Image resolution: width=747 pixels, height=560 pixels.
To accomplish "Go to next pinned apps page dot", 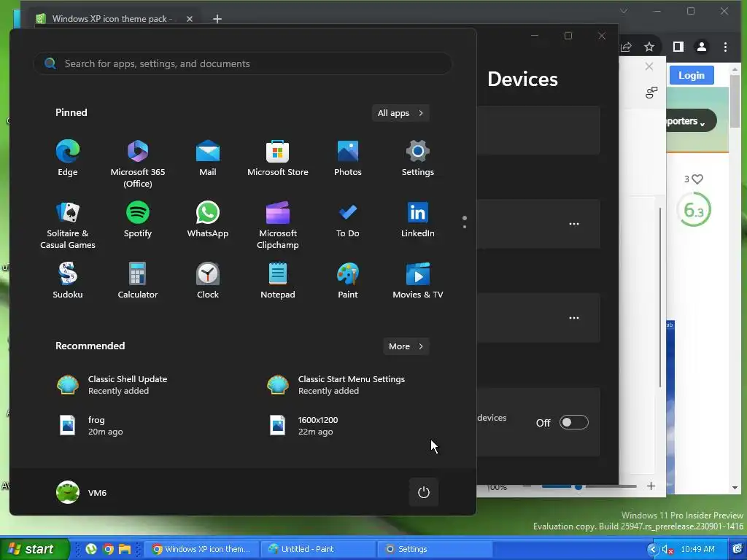I will 465,227.
